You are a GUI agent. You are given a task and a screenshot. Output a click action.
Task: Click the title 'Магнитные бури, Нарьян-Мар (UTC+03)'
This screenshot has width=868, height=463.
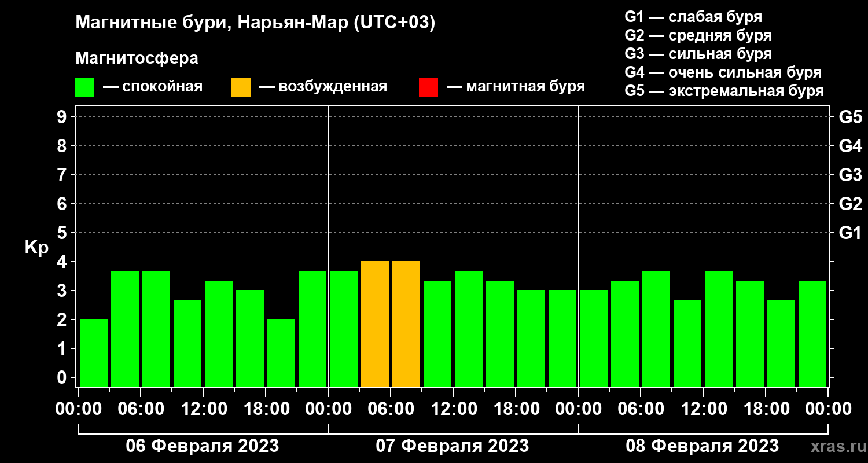click(255, 23)
